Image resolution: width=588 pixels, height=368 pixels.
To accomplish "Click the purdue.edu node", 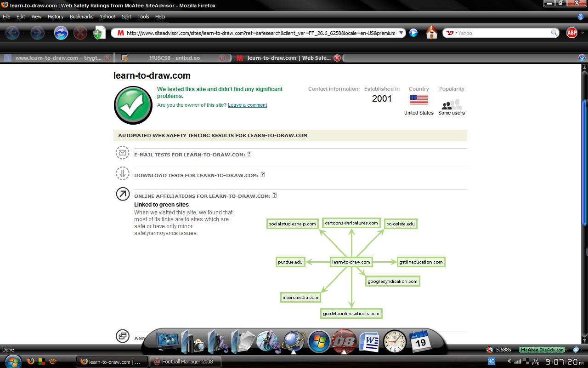I will pos(290,262).
